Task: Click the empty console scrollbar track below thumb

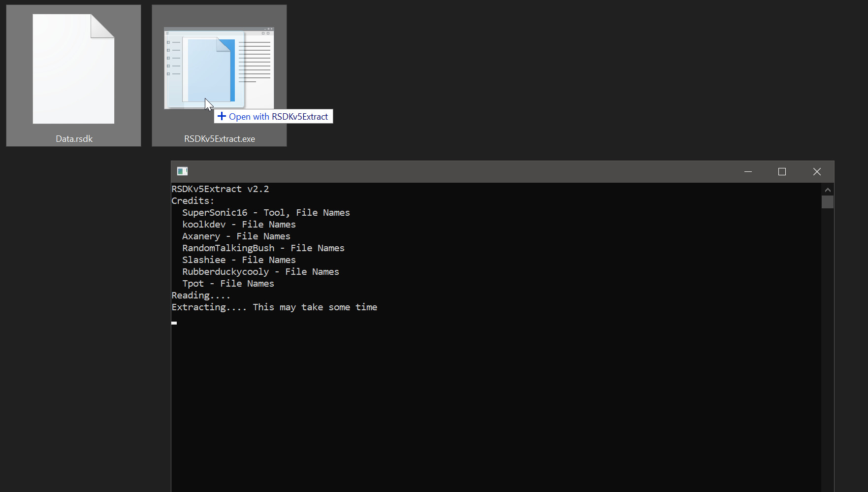Action: [x=828, y=345]
